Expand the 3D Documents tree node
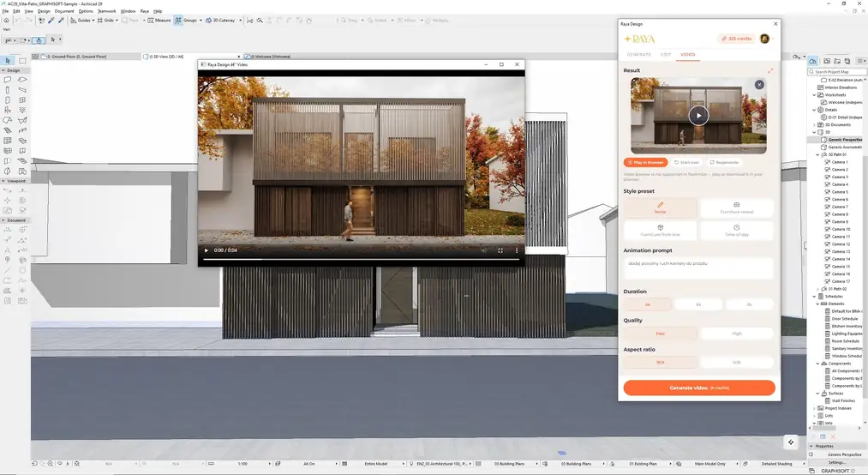Screen dimensions: 868x475 814,124
